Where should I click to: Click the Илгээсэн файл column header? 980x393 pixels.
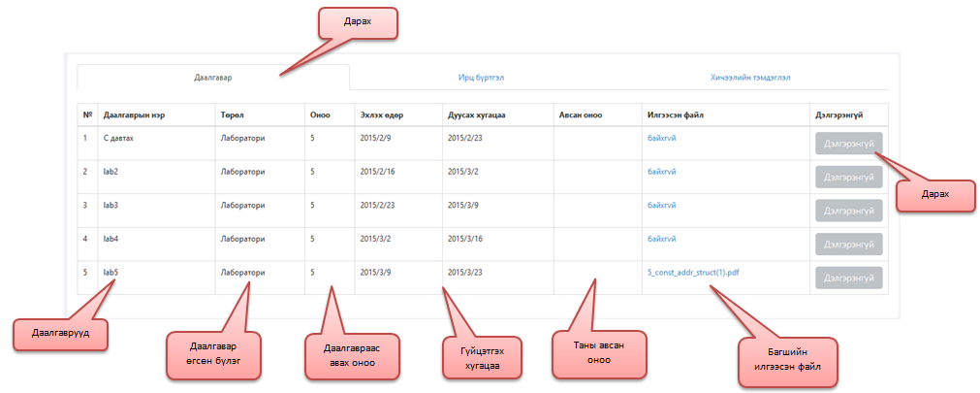tap(675, 115)
